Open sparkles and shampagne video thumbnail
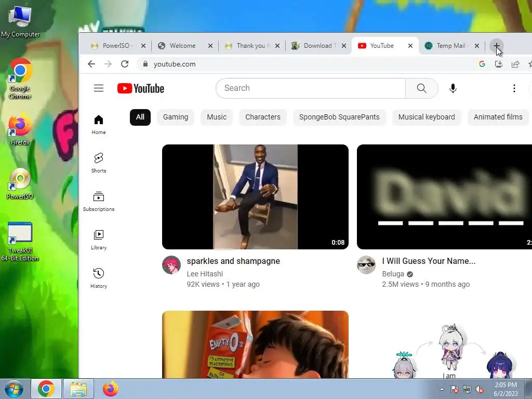 255,197
